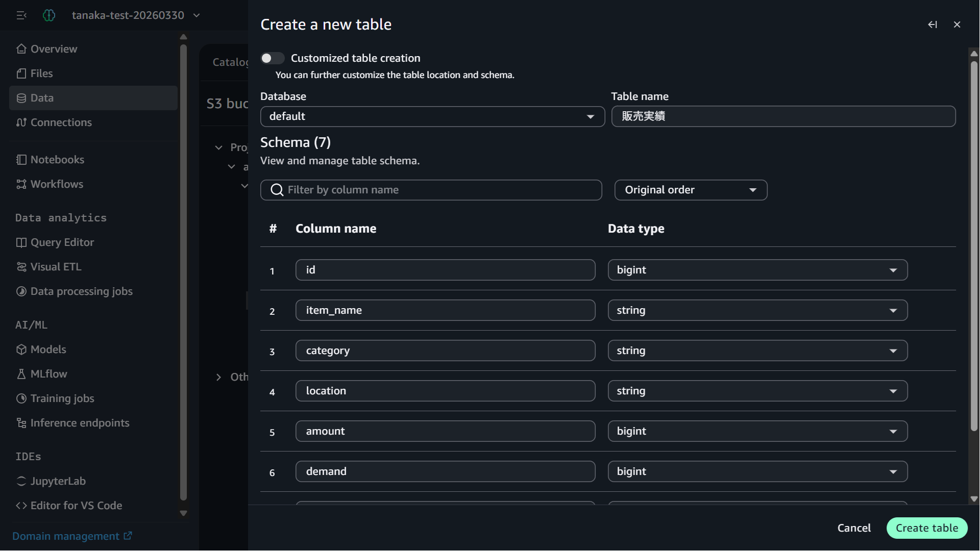Screen dimensions: 980x551
Task: Click the Cancel button
Action: point(854,528)
